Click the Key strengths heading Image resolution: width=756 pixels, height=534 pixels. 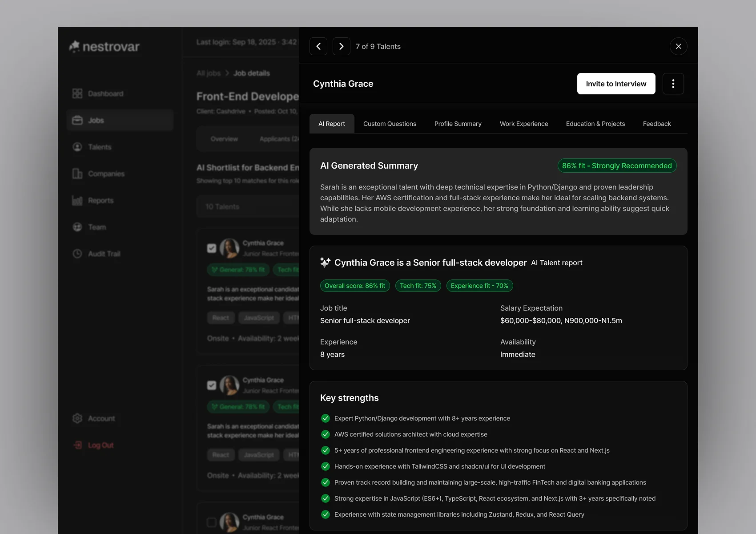pyautogui.click(x=350, y=398)
